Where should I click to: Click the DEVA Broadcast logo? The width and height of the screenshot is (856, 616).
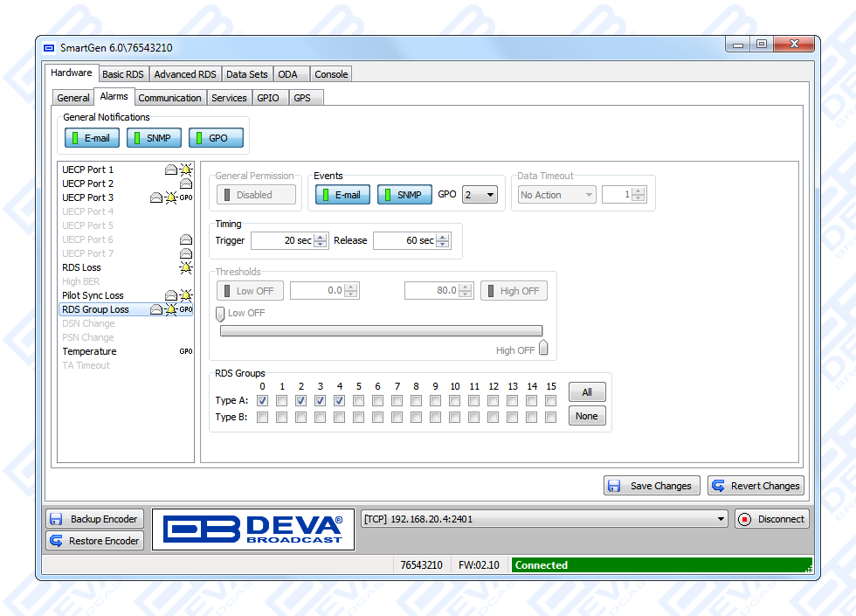(253, 529)
